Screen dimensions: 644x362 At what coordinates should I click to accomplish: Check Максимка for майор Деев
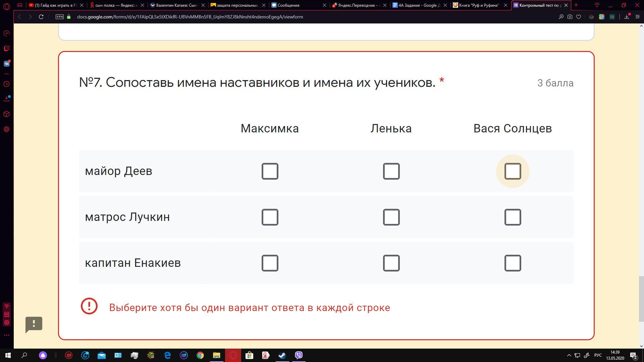coord(270,171)
